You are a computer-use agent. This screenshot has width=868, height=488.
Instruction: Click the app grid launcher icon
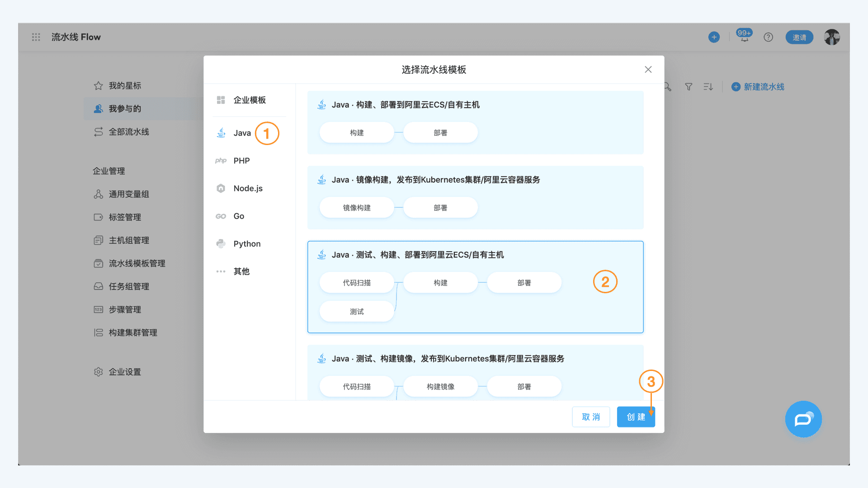tap(36, 37)
